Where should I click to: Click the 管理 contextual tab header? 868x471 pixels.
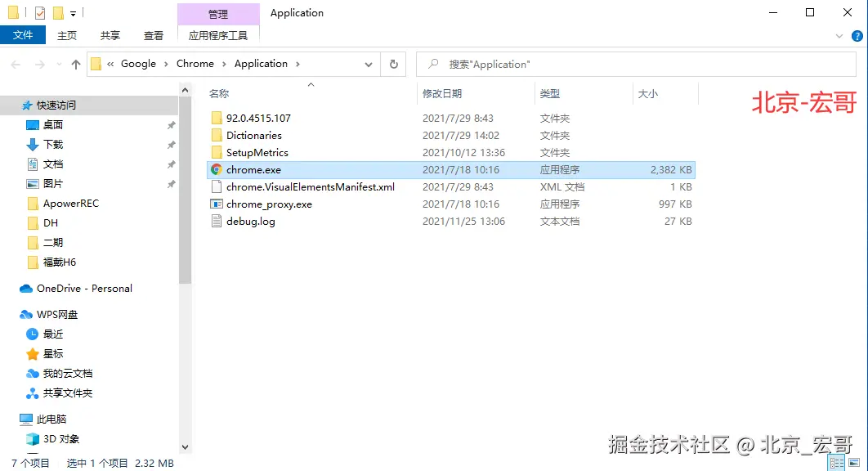[218, 14]
